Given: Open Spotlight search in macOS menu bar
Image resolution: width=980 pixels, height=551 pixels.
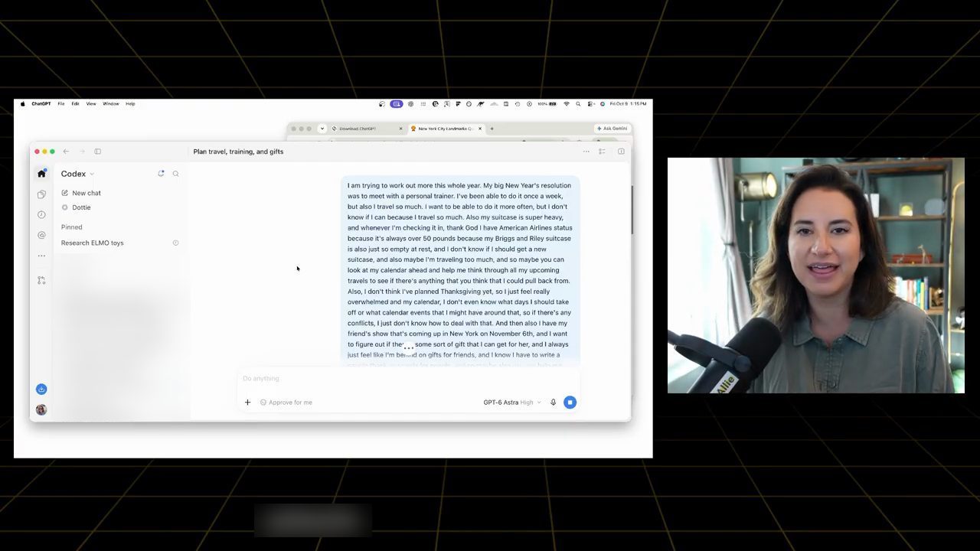Looking at the screenshot, I should [x=578, y=103].
